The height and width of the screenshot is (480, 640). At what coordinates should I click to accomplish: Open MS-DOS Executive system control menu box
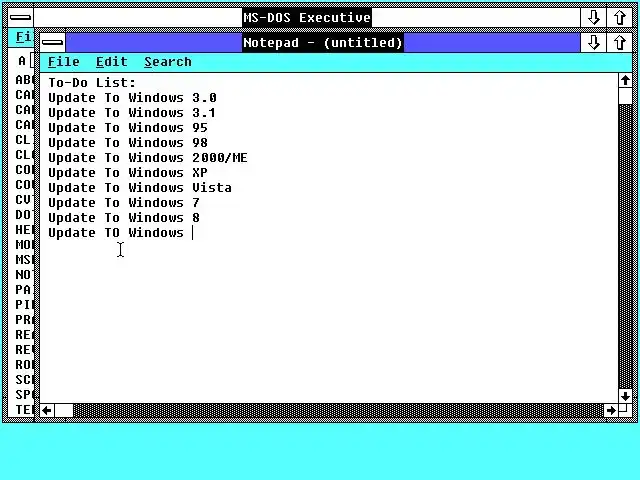[x=20, y=18]
